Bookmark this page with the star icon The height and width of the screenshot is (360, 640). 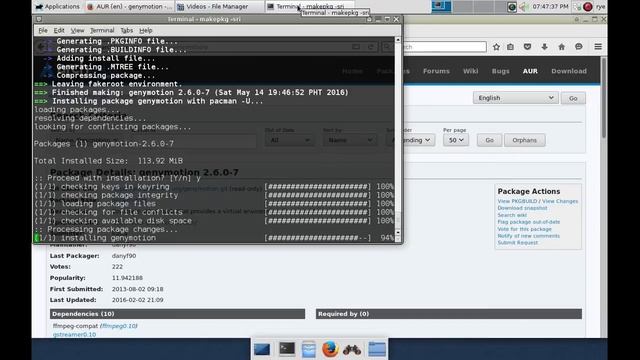point(496,47)
